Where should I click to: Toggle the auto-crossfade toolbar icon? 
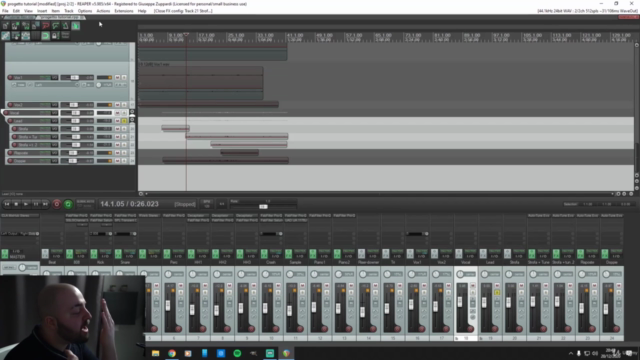(x=76, y=26)
